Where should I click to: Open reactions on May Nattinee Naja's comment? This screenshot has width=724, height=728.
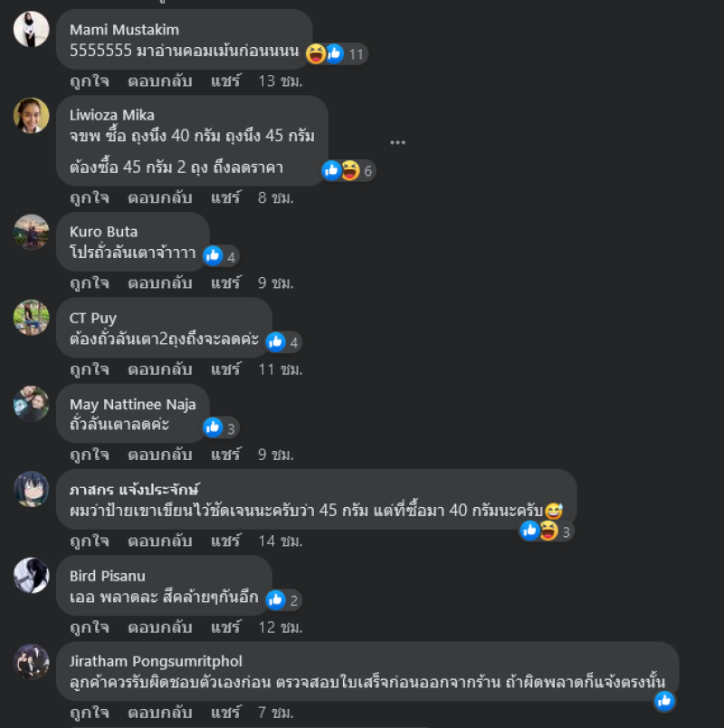[x=221, y=427]
